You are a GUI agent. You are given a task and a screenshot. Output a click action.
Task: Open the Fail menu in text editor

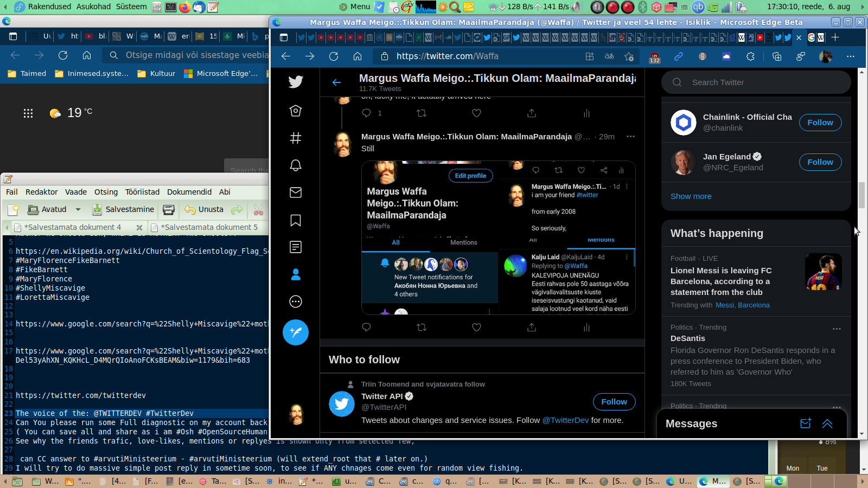point(12,192)
